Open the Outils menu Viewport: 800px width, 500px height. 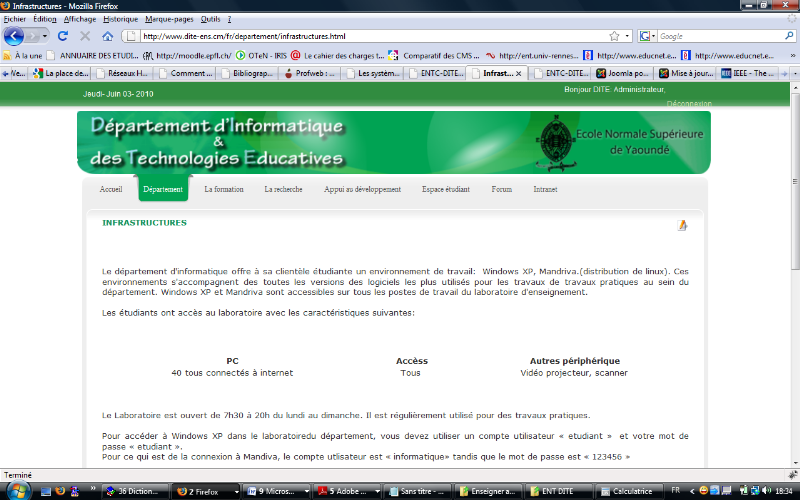coord(210,19)
